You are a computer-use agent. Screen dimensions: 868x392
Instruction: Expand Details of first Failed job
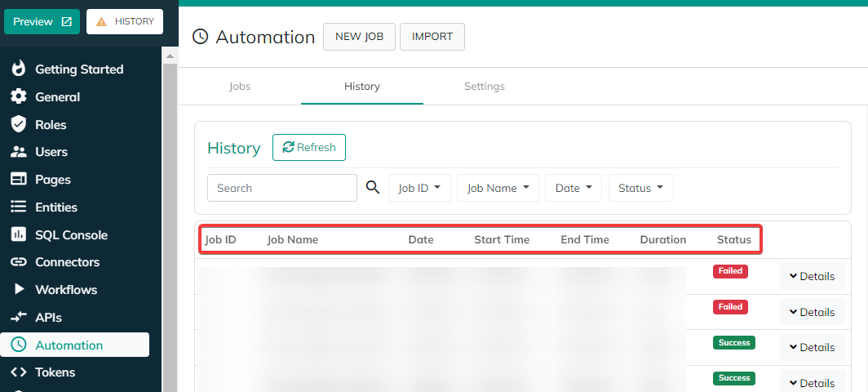pyautogui.click(x=812, y=276)
